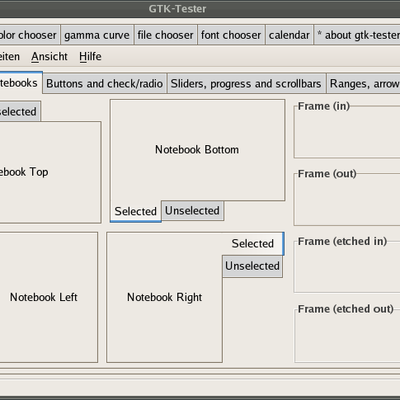Select Unselected tab of Notebook Right
The image size is (400, 400).
[252, 266]
